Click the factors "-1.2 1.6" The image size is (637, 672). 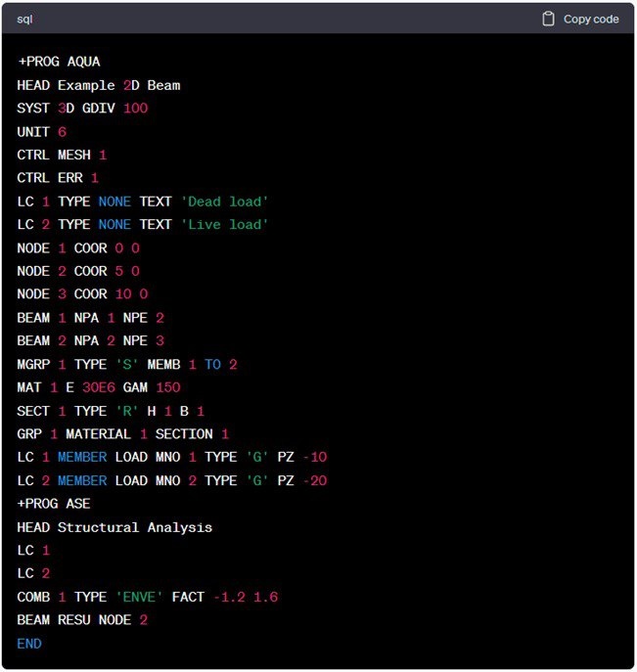click(x=246, y=597)
